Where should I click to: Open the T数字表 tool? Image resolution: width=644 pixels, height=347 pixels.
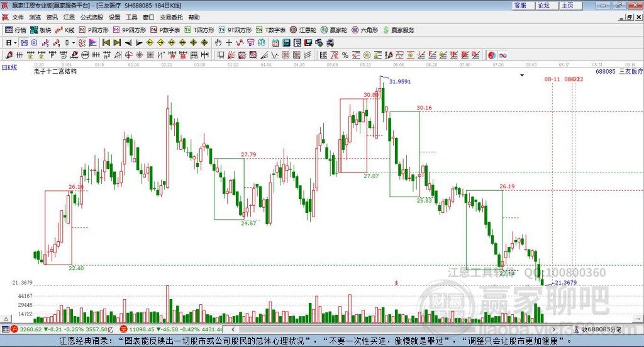click(x=270, y=30)
